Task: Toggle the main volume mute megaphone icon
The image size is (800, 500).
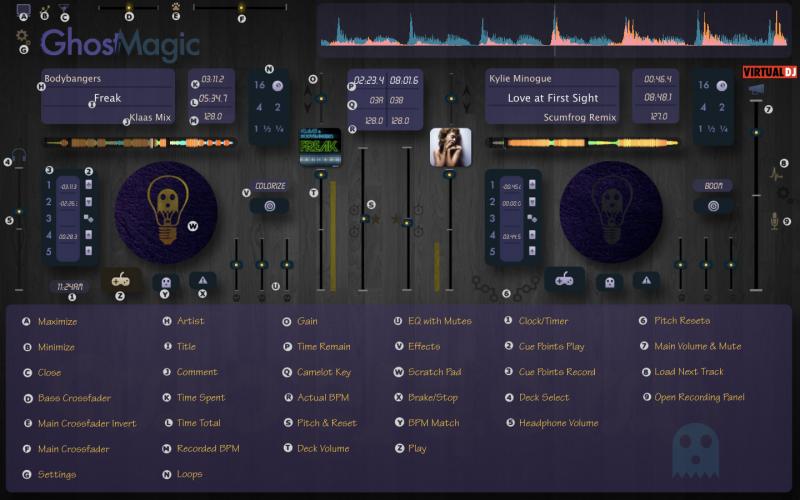Action: point(756,90)
